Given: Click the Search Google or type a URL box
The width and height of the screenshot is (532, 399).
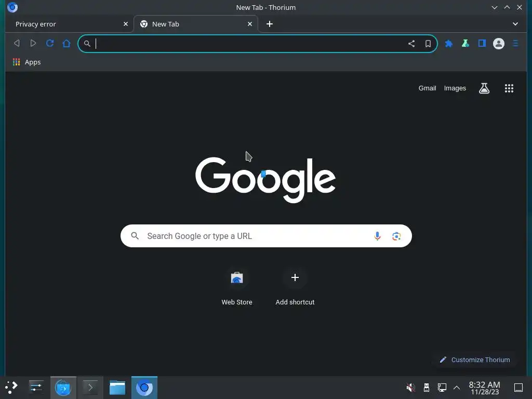Looking at the screenshot, I should coord(266,236).
